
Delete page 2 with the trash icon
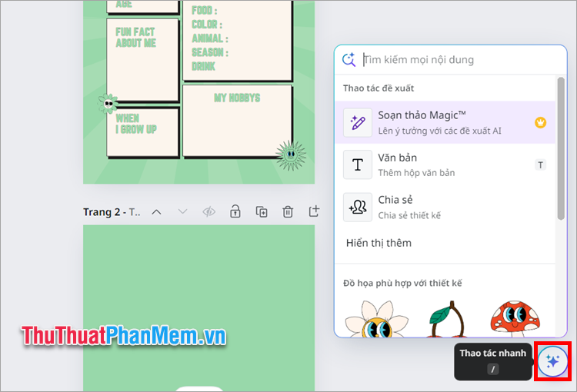pyautogui.click(x=288, y=211)
